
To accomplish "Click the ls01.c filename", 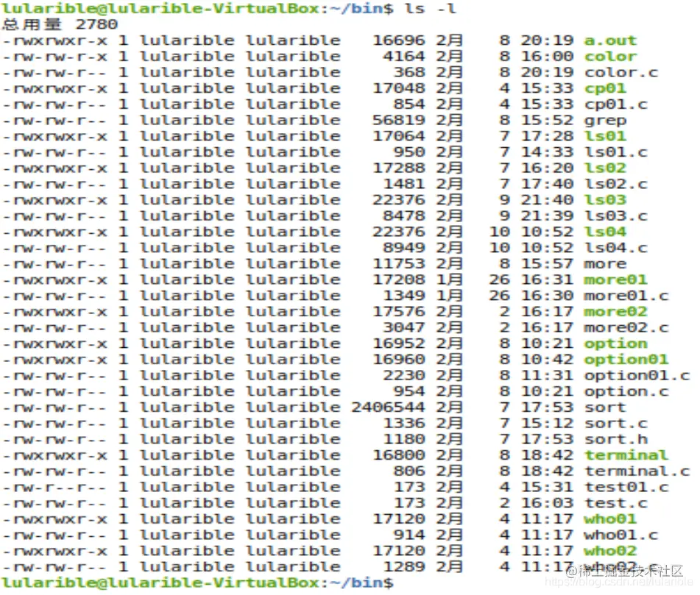I will 615,152.
